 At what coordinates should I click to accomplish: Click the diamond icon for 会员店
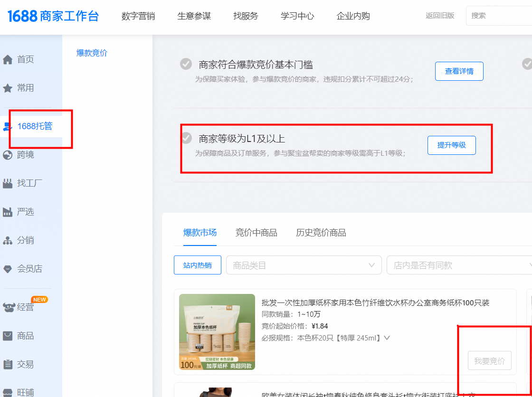pos(8,269)
